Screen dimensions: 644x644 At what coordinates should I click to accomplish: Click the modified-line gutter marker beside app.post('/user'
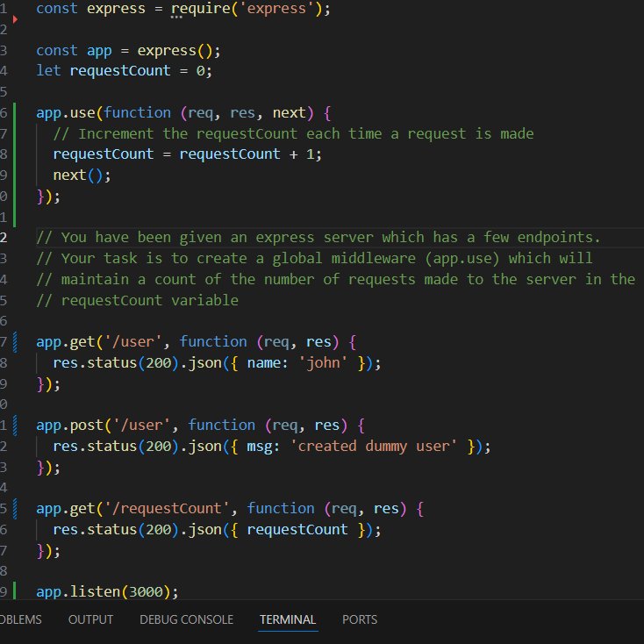tap(15, 425)
